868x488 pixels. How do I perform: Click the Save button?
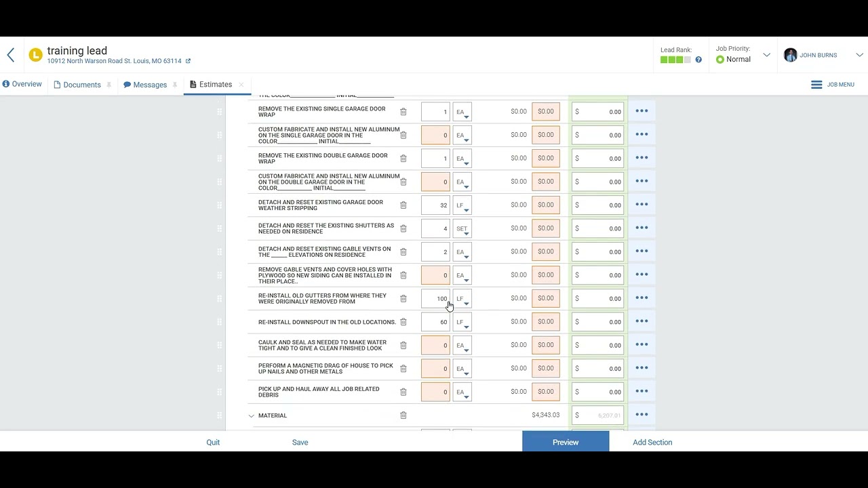click(x=300, y=442)
